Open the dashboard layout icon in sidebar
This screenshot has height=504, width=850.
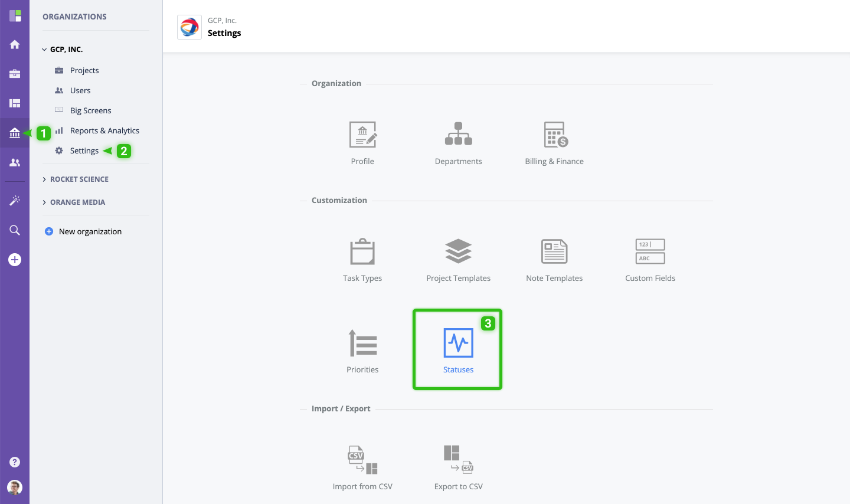tap(15, 103)
